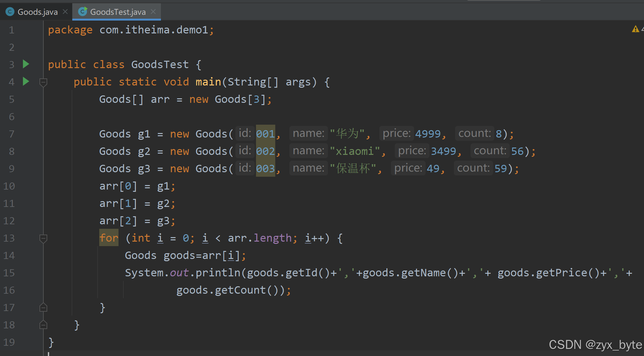
Task: Switch to the Goods.java tab
Action: 37,12
